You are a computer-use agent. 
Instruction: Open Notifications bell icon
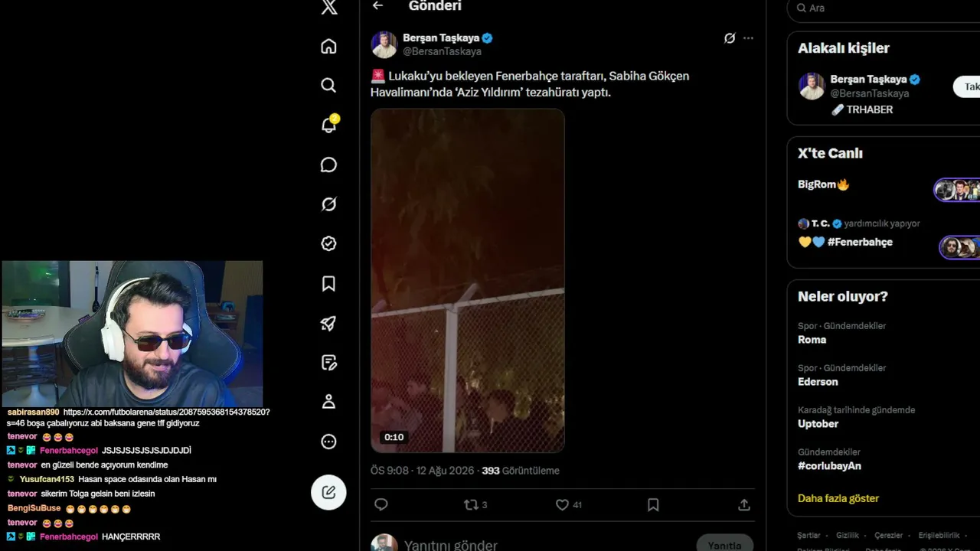(329, 125)
